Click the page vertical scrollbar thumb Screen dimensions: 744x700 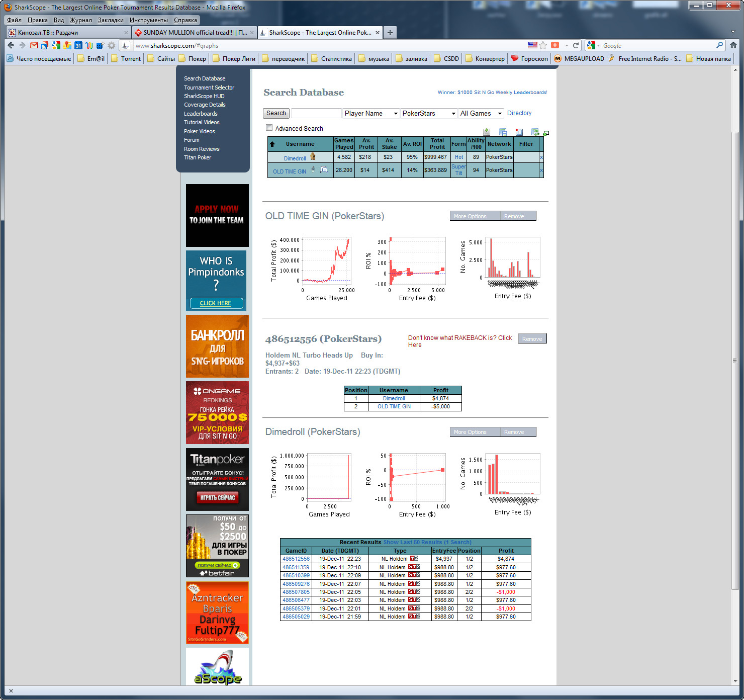735,360
